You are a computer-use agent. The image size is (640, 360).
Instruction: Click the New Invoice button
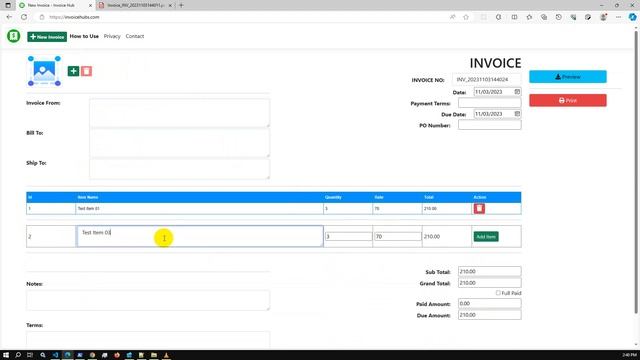[47, 37]
